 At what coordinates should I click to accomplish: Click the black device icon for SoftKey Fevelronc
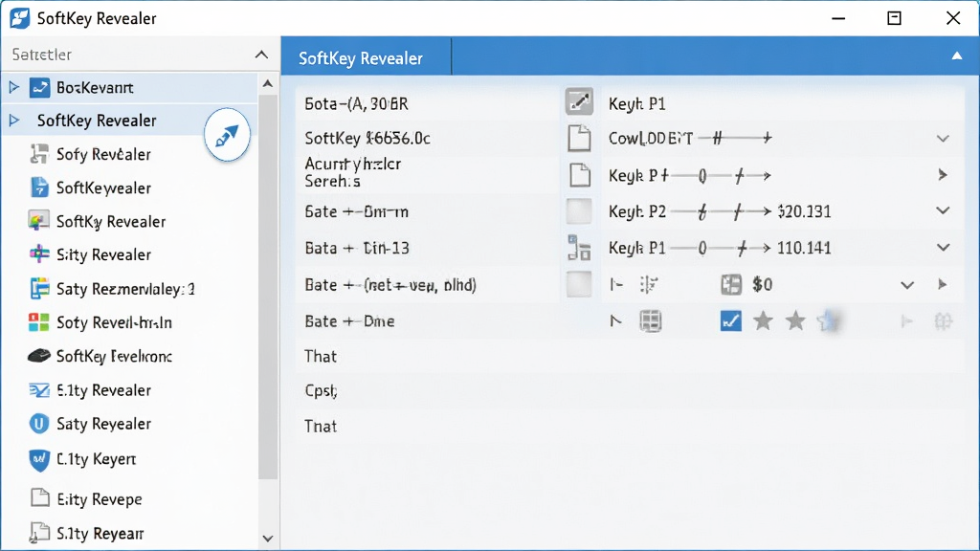tap(38, 356)
